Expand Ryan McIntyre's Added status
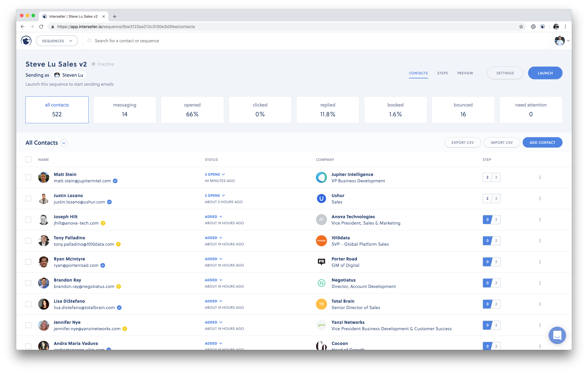The image size is (588, 373). click(214, 259)
